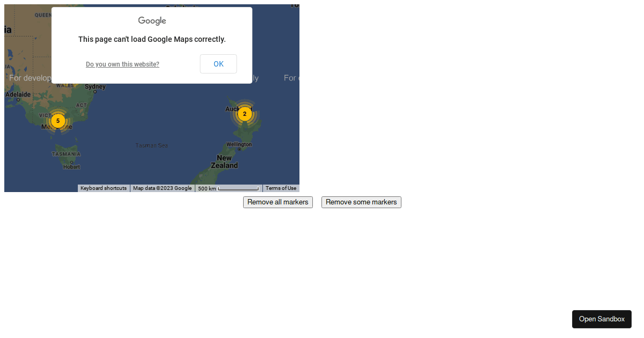Click the Remove all markers button
This screenshot has width=644, height=338.
point(277,202)
